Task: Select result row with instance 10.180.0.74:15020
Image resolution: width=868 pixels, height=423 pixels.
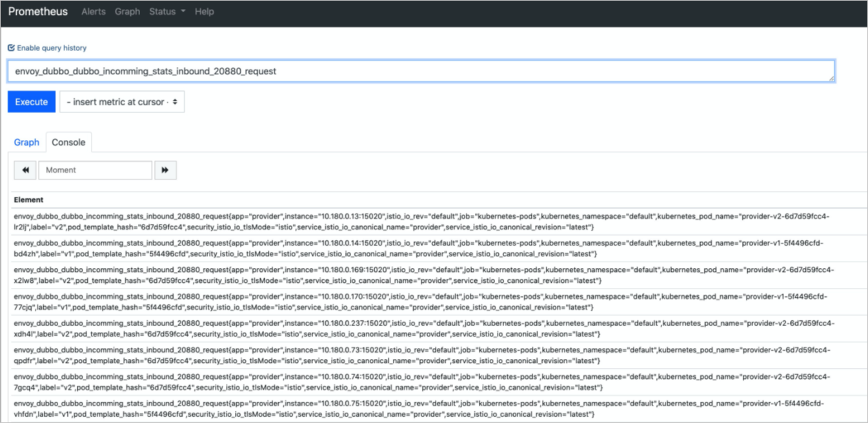Action: tap(439, 382)
